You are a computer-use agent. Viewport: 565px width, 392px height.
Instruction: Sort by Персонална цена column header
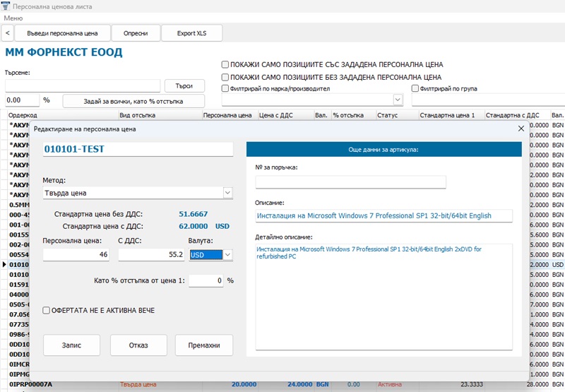[230, 115]
